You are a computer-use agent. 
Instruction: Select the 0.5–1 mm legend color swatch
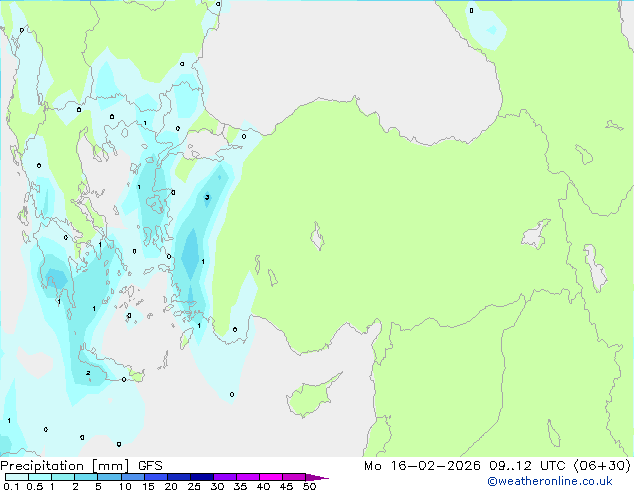(x=40, y=477)
